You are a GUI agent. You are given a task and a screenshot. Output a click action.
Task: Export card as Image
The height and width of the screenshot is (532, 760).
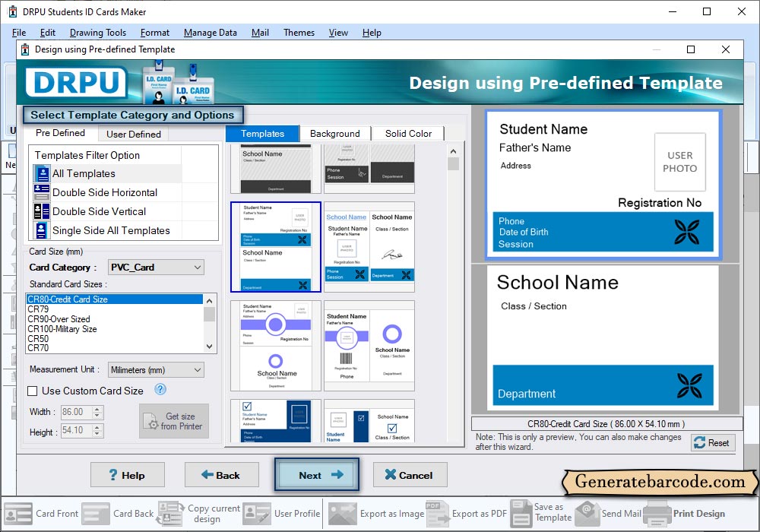pyautogui.click(x=376, y=514)
